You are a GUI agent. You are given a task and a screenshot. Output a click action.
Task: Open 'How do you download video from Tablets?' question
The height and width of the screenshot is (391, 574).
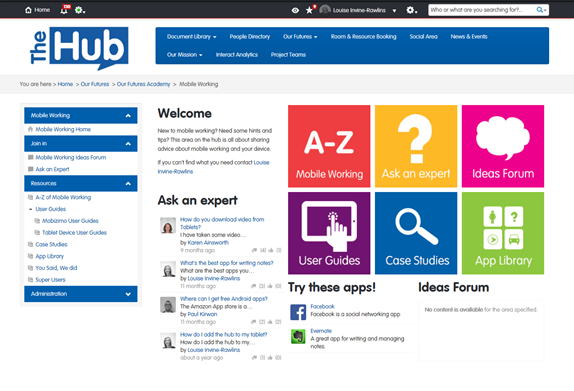(222, 223)
